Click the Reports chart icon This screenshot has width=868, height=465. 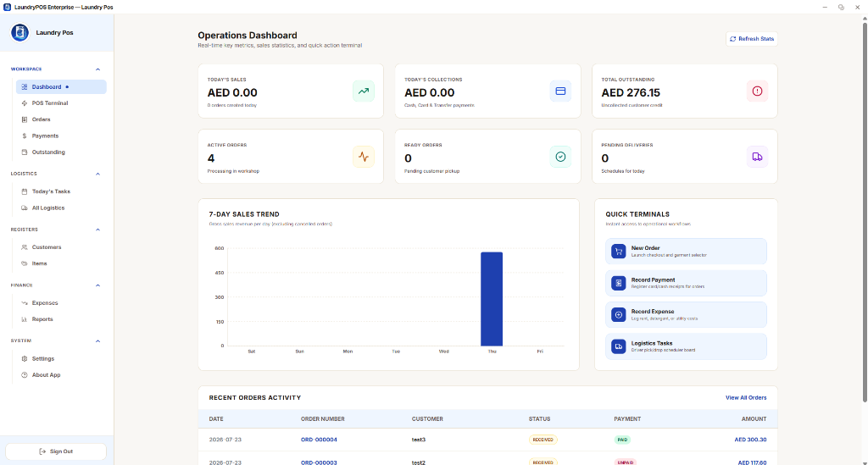25,319
